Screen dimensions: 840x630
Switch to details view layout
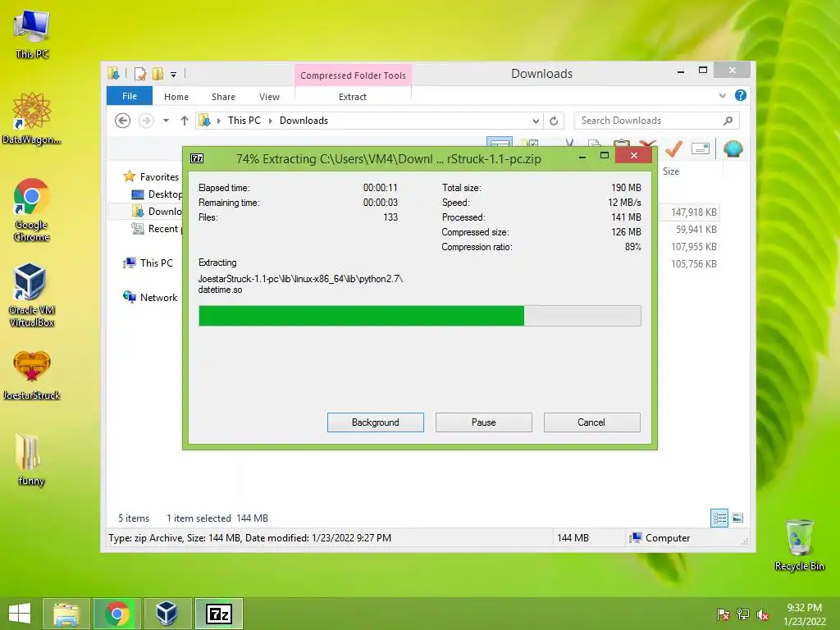pos(719,518)
